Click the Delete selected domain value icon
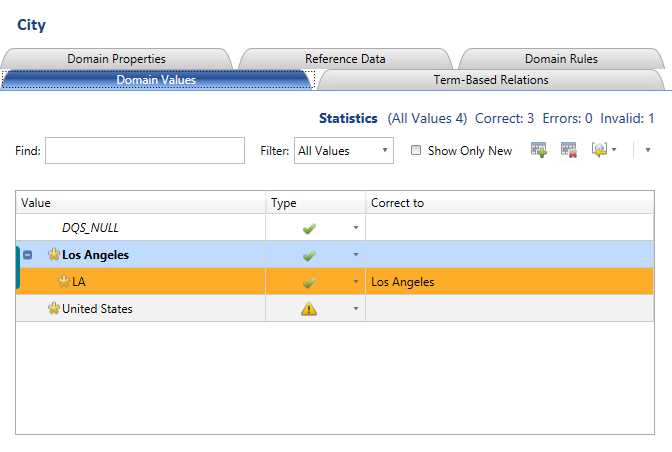 pyautogui.click(x=569, y=151)
